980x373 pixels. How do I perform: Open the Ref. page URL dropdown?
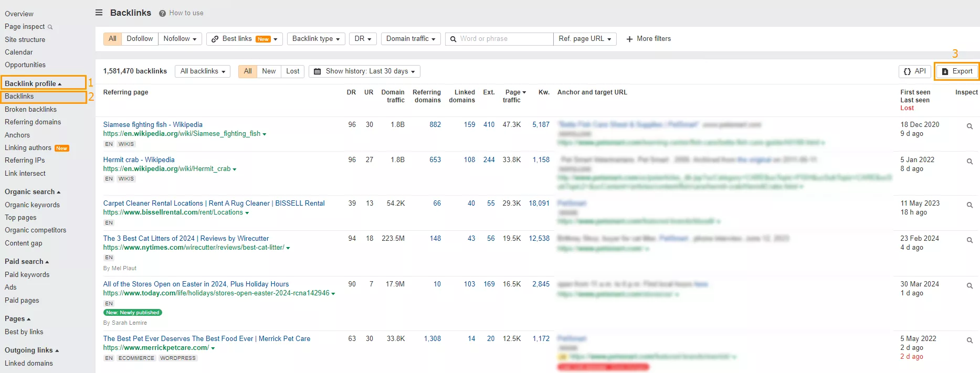click(585, 39)
